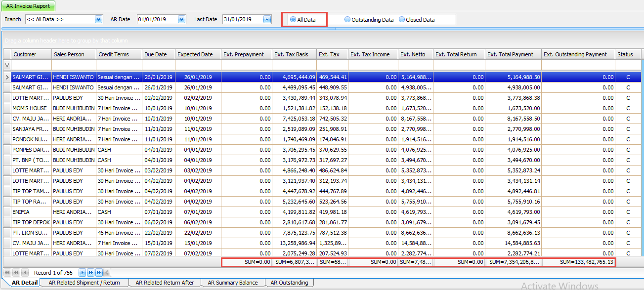Sort by the Sales Person column header
This screenshot has width=644, height=290.
click(74, 54)
